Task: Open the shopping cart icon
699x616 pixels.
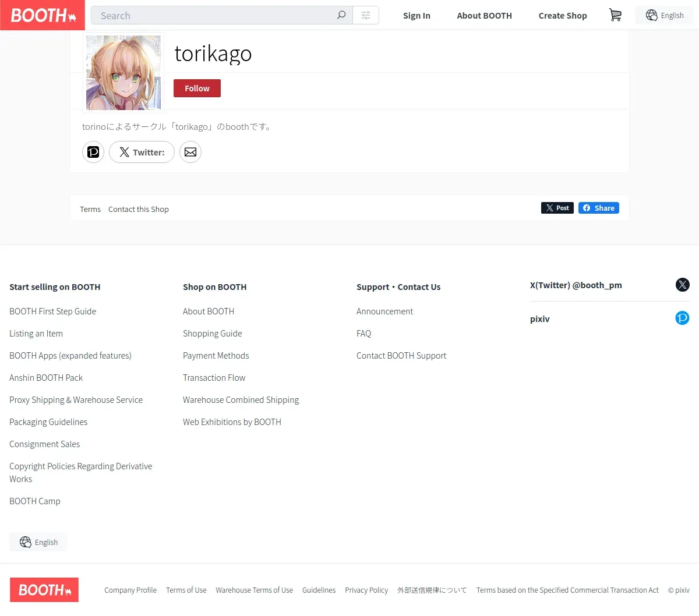Action: click(x=615, y=15)
